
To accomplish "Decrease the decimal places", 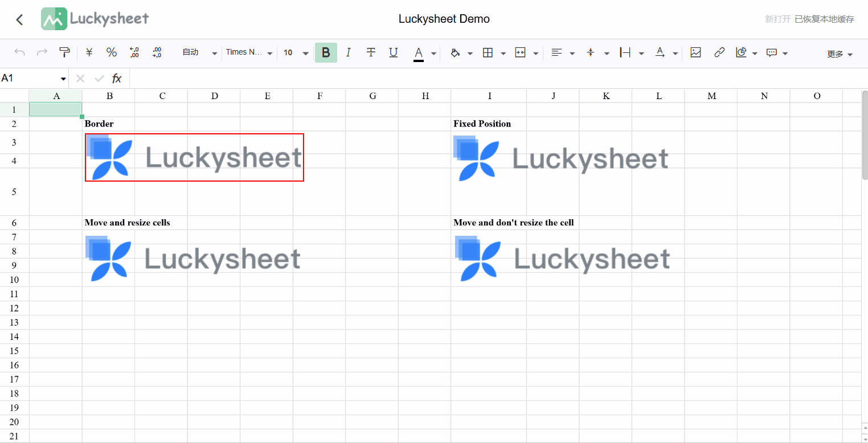I will click(134, 52).
